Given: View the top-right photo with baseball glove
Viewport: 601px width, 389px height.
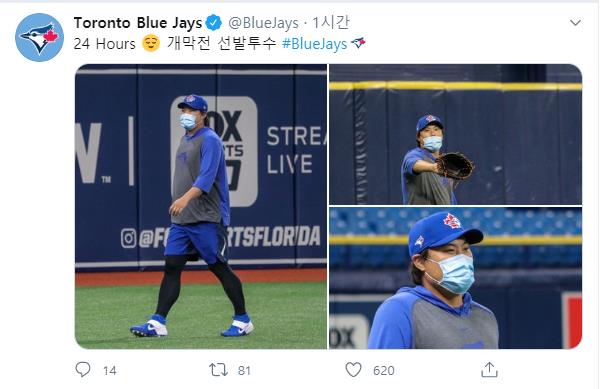Looking at the screenshot, I should (455, 135).
